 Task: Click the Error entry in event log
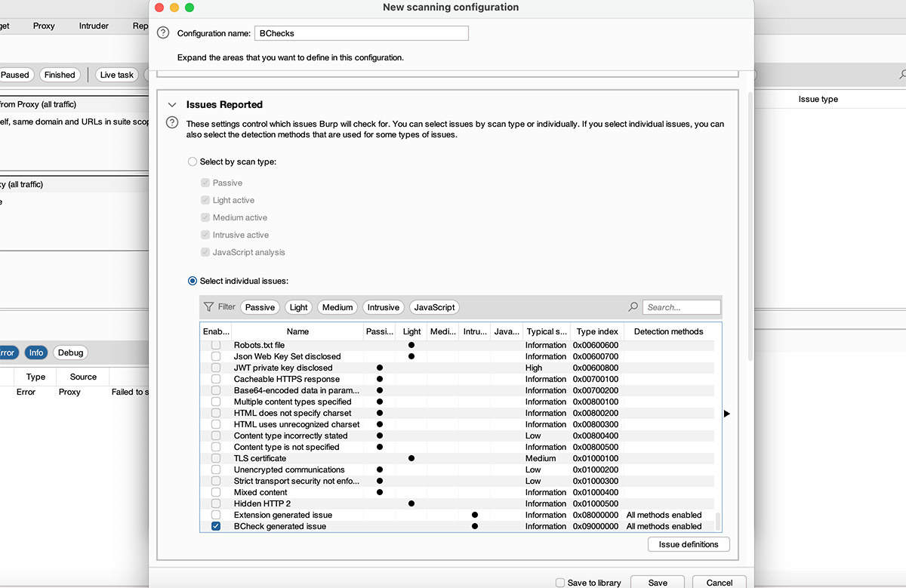click(x=26, y=392)
